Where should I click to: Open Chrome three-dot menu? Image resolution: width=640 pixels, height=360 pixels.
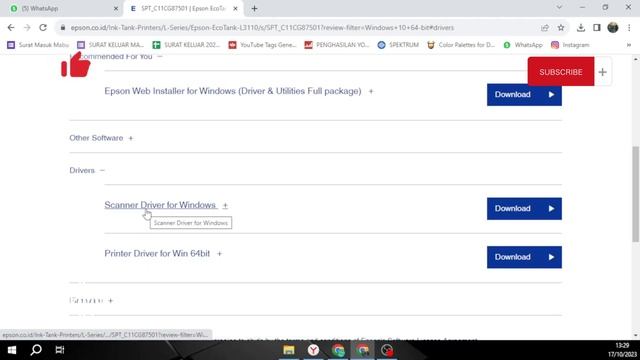click(x=629, y=28)
